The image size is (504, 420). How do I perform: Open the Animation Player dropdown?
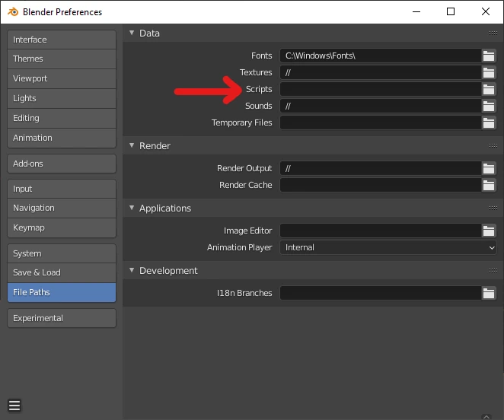pyautogui.click(x=388, y=247)
